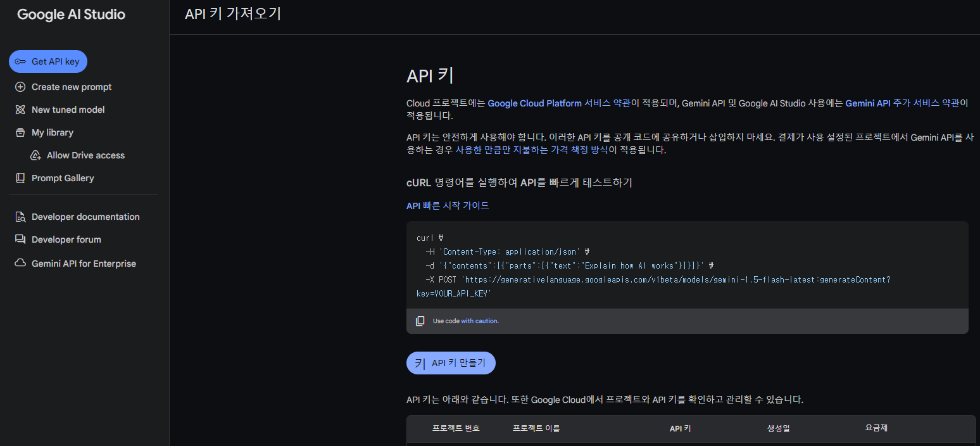
Task: Click the document search icon for Developer documentation
Action: [x=20, y=217]
